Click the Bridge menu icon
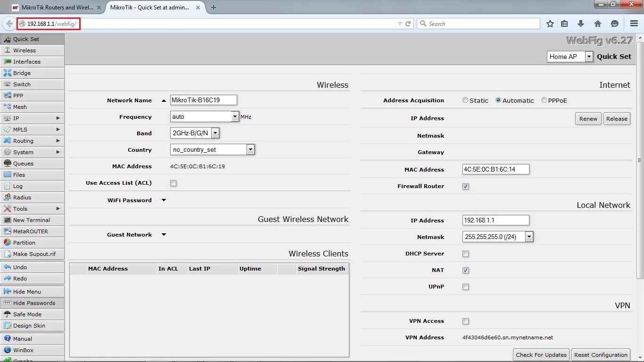 [x=7, y=73]
